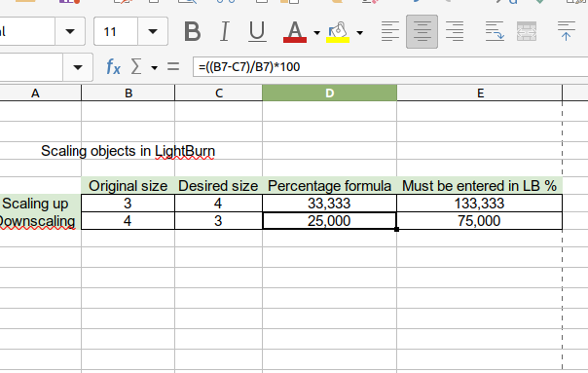Select the 'Percentage formula' header cell

tap(330, 186)
